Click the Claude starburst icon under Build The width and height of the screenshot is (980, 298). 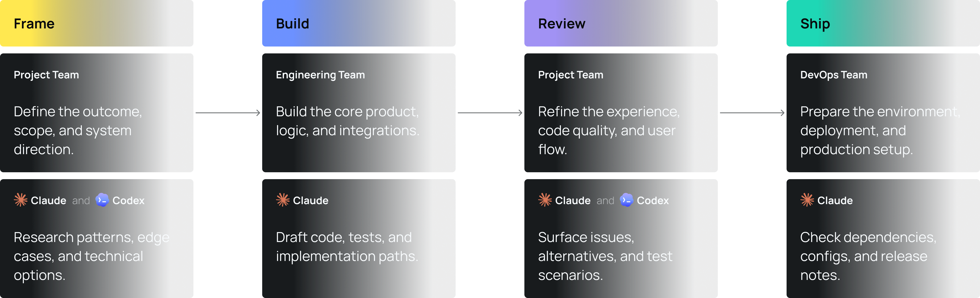coord(283,200)
